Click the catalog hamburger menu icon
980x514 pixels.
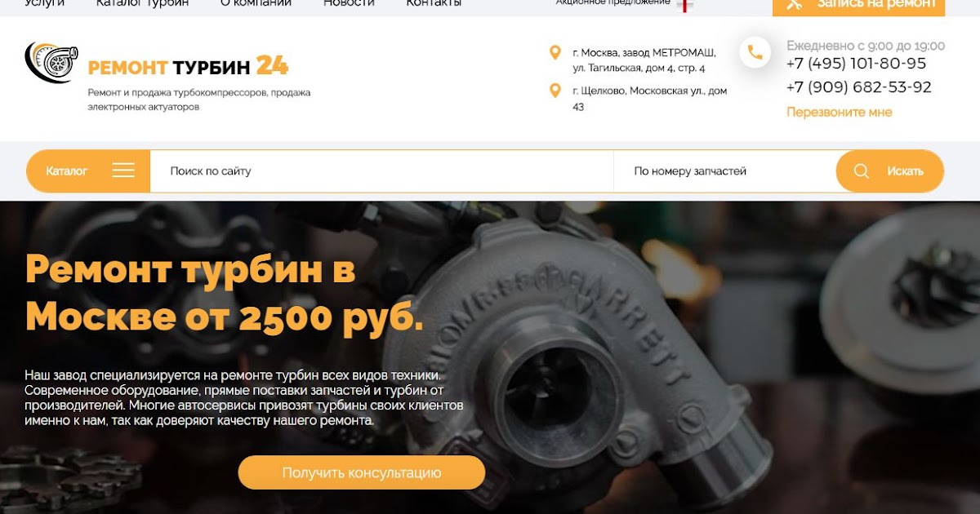(123, 171)
